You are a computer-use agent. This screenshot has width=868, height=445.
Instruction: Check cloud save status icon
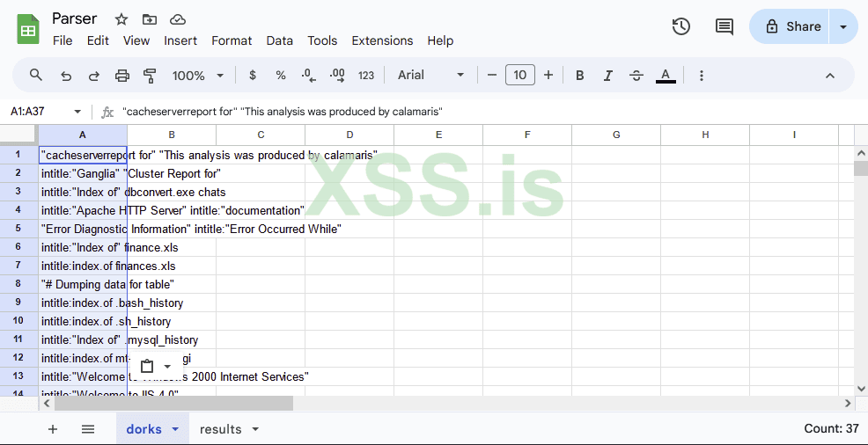tap(177, 20)
